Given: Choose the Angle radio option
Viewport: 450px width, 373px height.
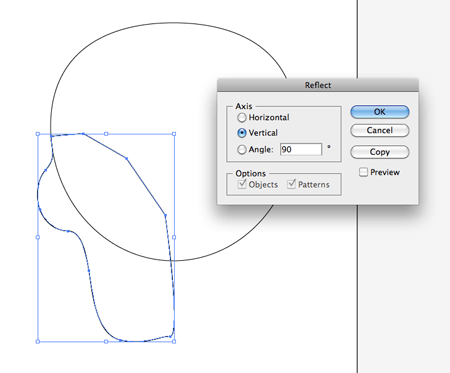Looking at the screenshot, I should click(242, 149).
